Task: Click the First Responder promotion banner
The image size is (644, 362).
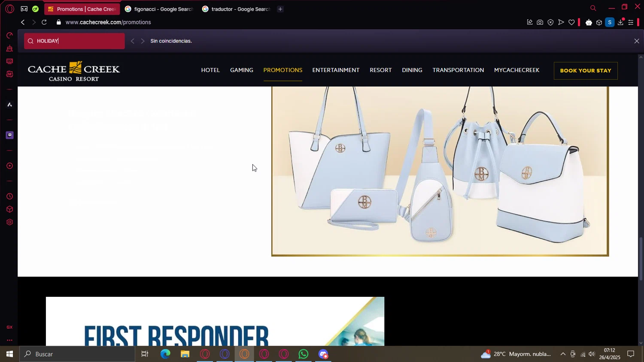Action: pyautogui.click(x=215, y=321)
